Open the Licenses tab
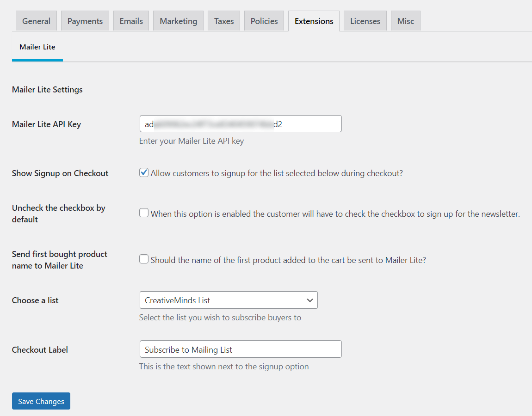This screenshot has height=416, width=532. tap(365, 21)
